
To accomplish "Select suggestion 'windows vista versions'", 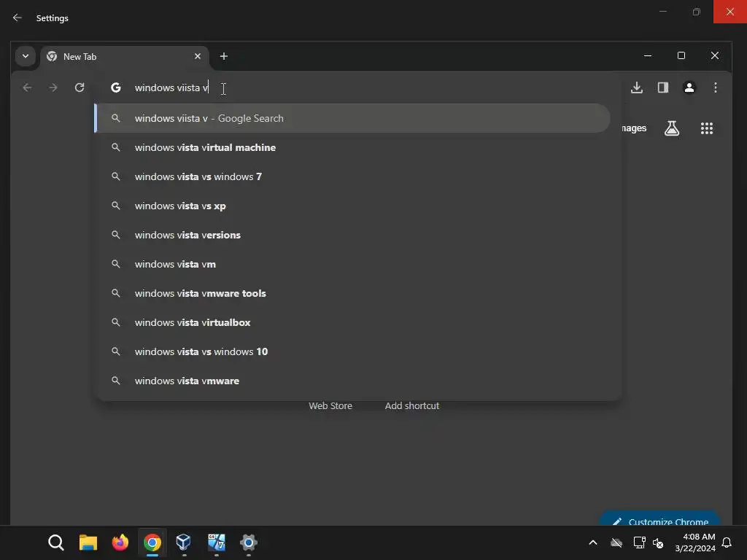I will coord(352,235).
